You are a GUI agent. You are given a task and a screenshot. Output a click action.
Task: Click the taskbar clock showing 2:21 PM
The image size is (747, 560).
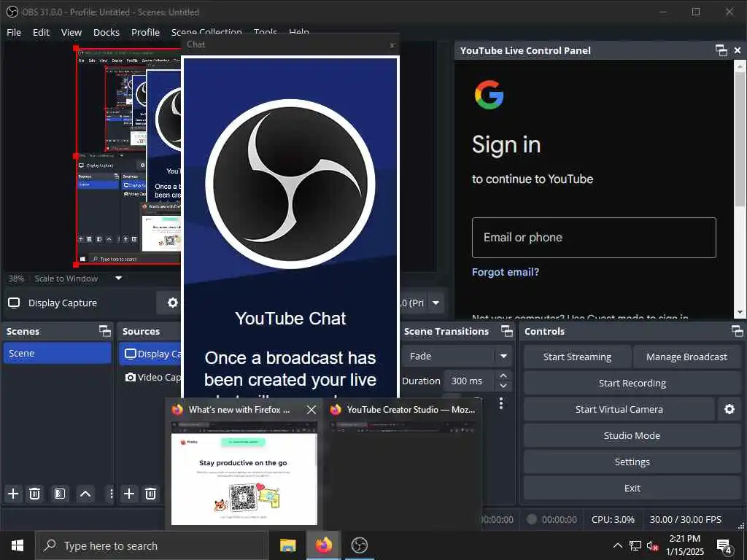[x=684, y=539]
